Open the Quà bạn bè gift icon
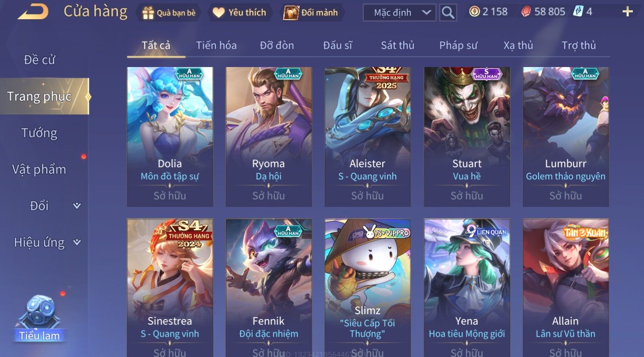 click(148, 13)
